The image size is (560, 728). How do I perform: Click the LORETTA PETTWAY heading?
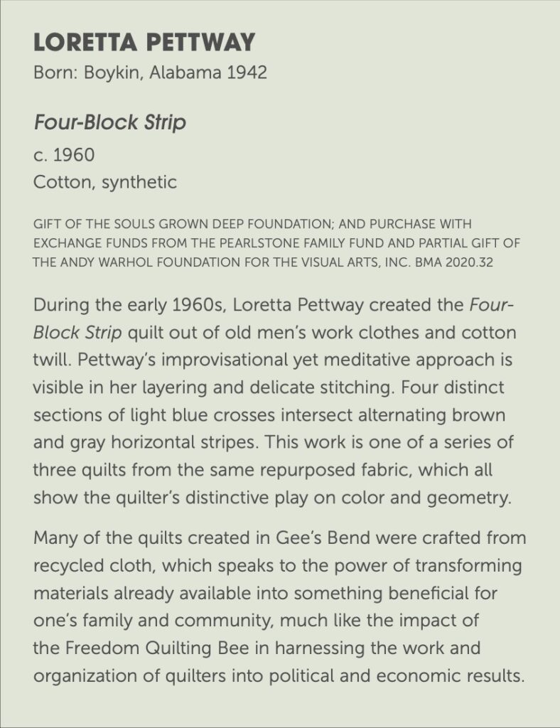(144, 42)
